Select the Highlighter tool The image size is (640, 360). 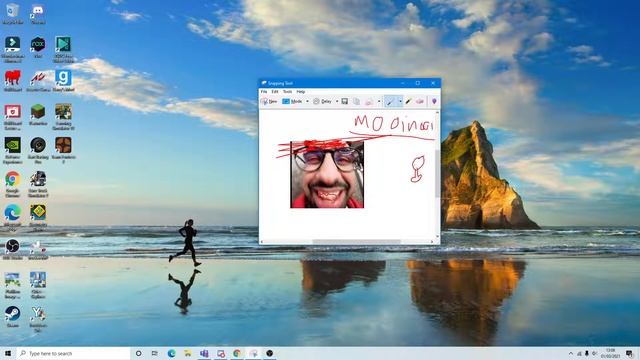click(x=408, y=101)
